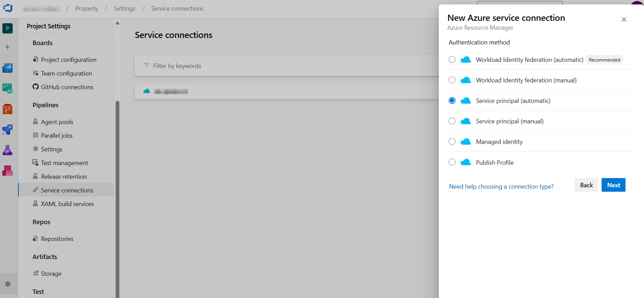Click the Filter by keywords field
The height and width of the screenshot is (298, 644).
[x=287, y=65]
